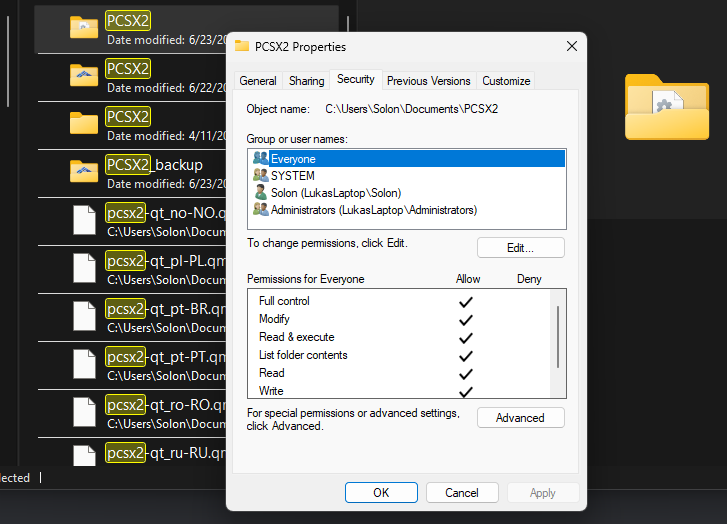Click the Write permission row
This screenshot has height=524, width=727.
point(399,390)
